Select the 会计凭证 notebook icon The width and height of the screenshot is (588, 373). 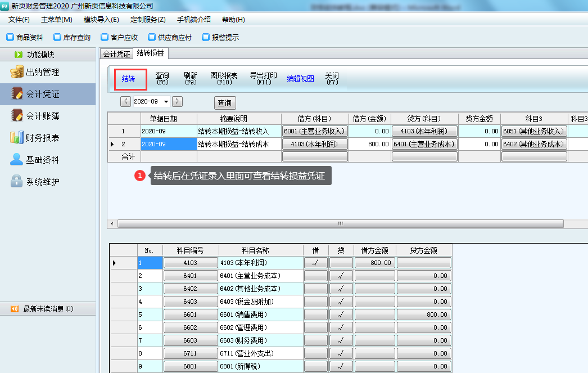pos(17,94)
